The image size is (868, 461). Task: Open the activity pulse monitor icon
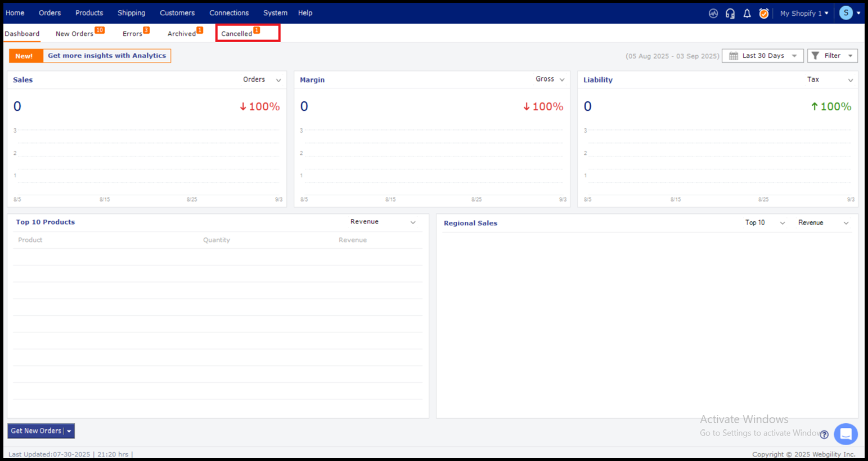coord(713,13)
